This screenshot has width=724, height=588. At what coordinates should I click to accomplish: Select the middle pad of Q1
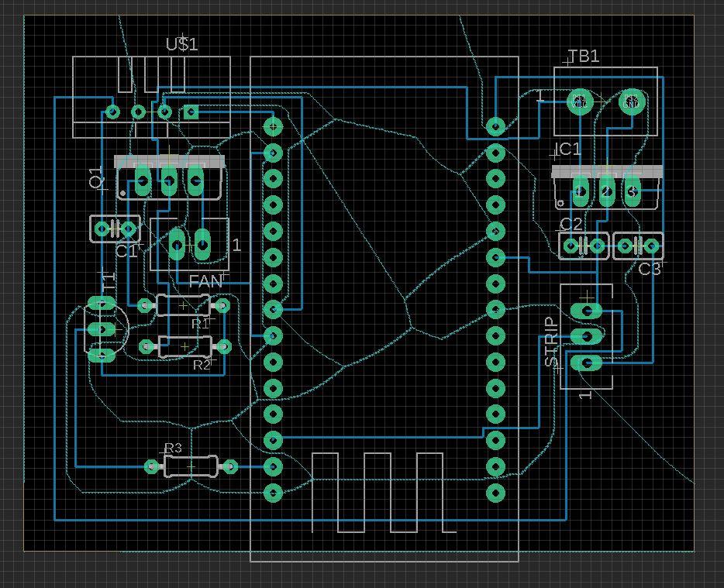point(168,181)
